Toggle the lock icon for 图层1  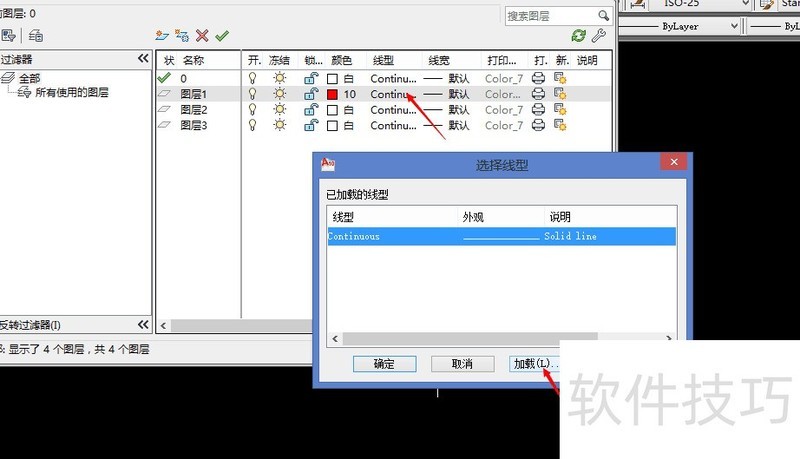coord(311,94)
